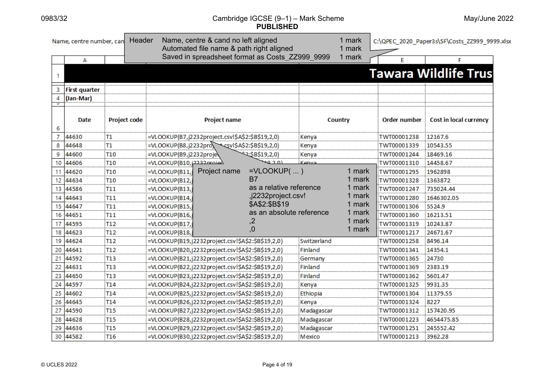Click the VLOOKUP(B19 formula cell
The width and height of the screenshot is (555, 392).
tap(222, 241)
